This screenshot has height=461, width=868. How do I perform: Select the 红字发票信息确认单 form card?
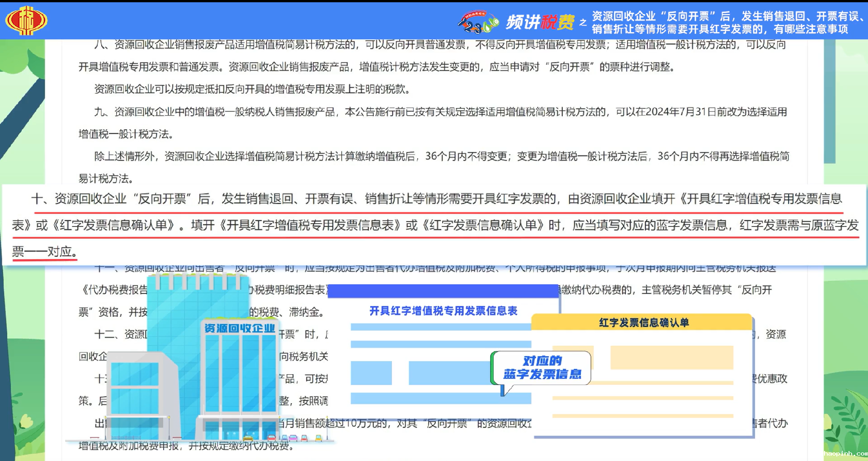click(643, 376)
